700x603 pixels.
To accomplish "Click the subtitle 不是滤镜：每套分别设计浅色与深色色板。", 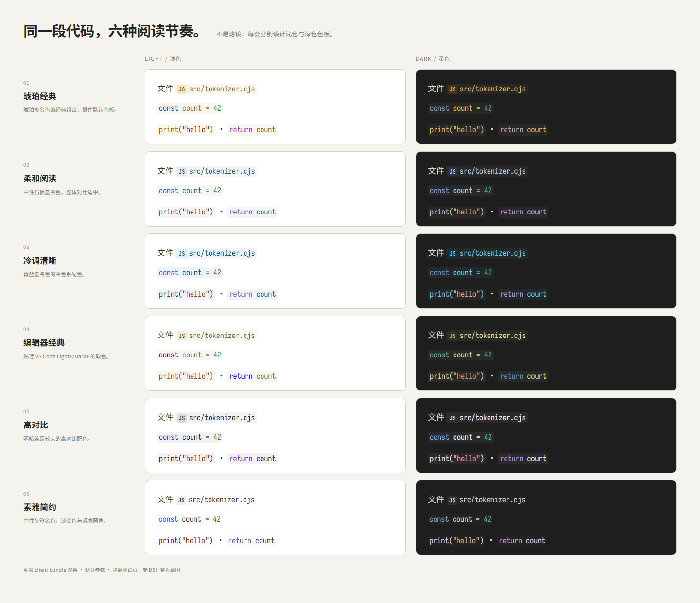I will [275, 34].
